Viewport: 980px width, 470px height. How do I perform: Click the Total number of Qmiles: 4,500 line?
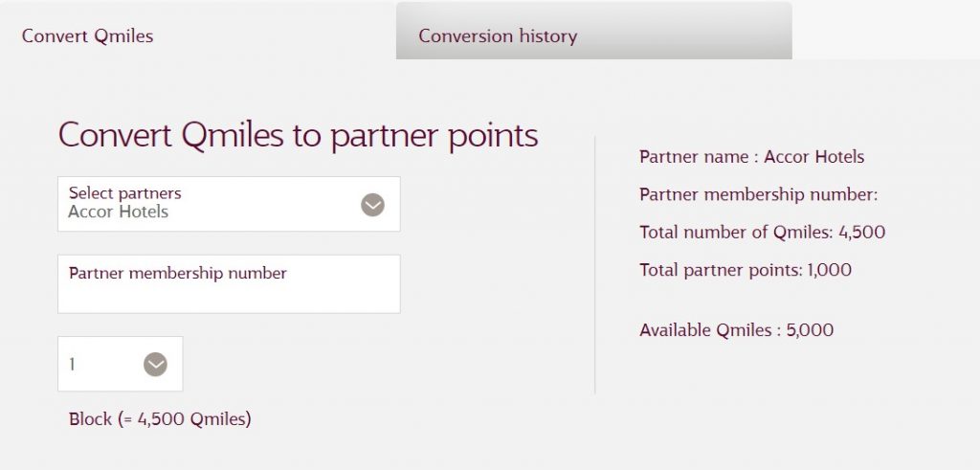763,233
